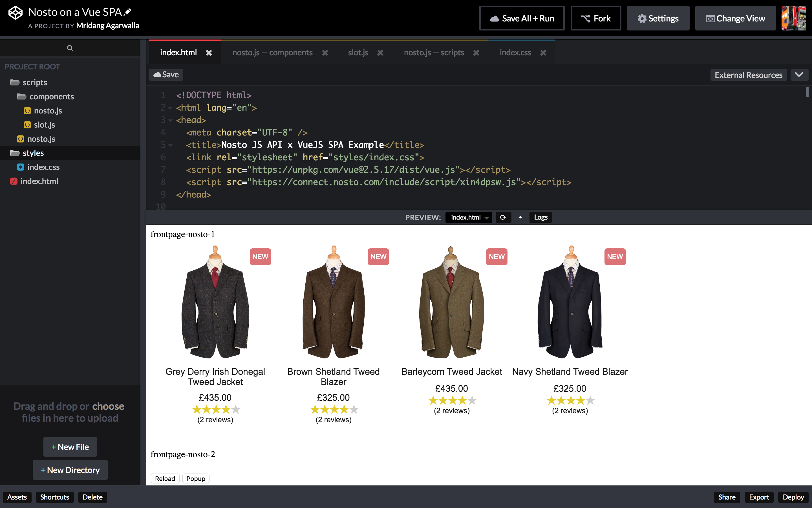Click the sidebar search magnifier icon
The image size is (812, 508).
(x=70, y=48)
